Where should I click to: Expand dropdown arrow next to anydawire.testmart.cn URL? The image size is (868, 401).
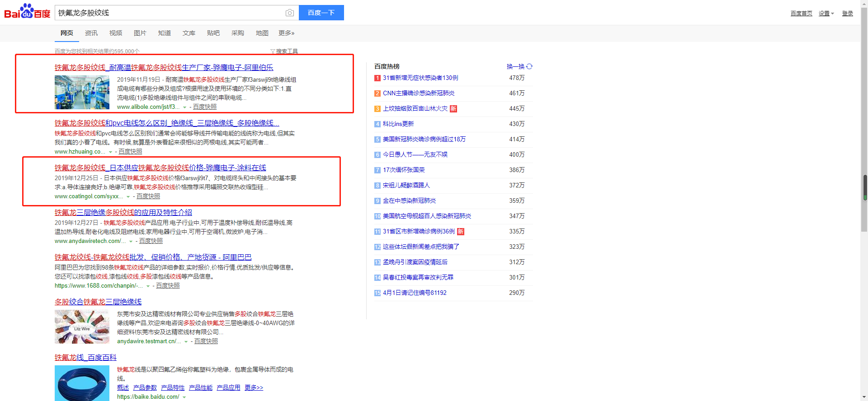click(x=186, y=342)
